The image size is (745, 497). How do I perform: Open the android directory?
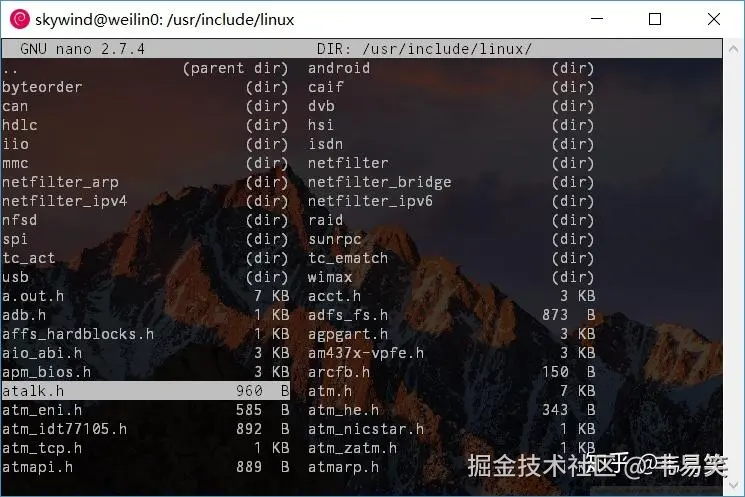(451, 68)
